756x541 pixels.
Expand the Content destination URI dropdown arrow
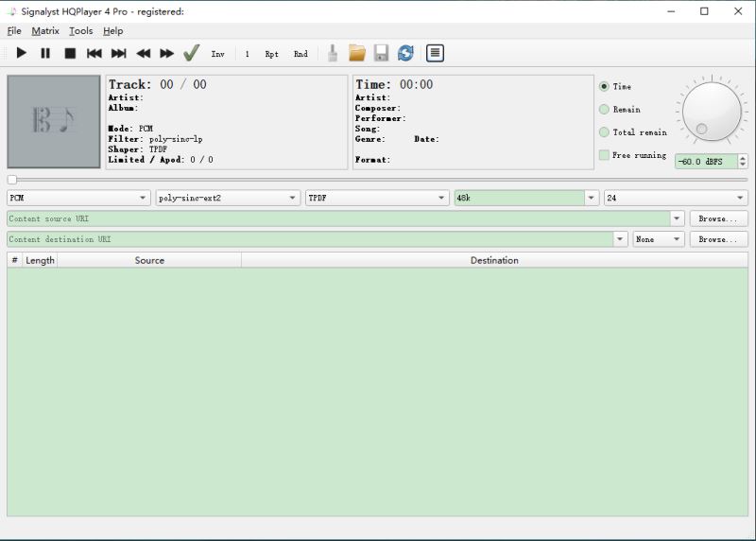[620, 239]
